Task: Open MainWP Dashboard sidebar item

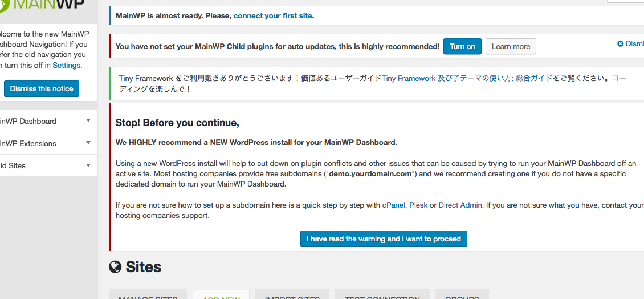Action: tap(48, 122)
